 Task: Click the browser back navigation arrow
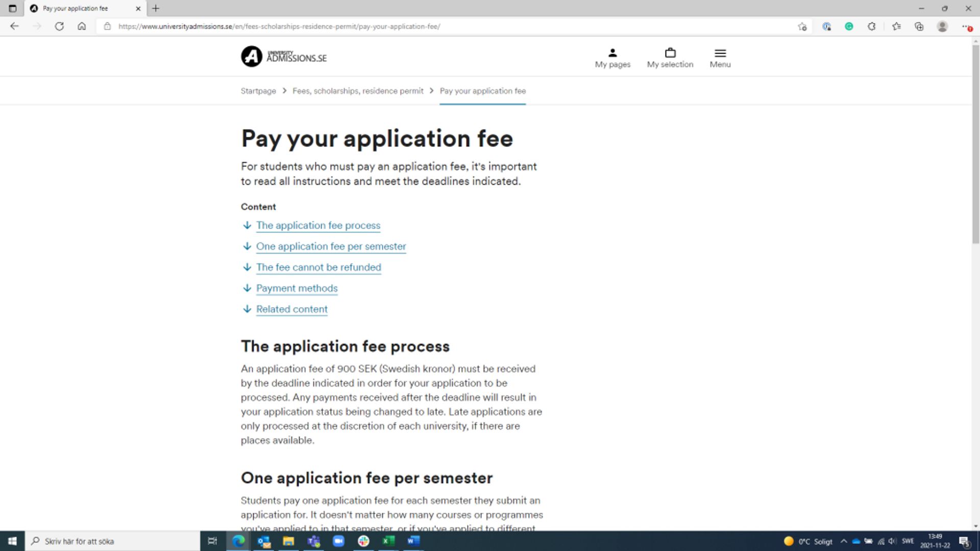(x=15, y=26)
